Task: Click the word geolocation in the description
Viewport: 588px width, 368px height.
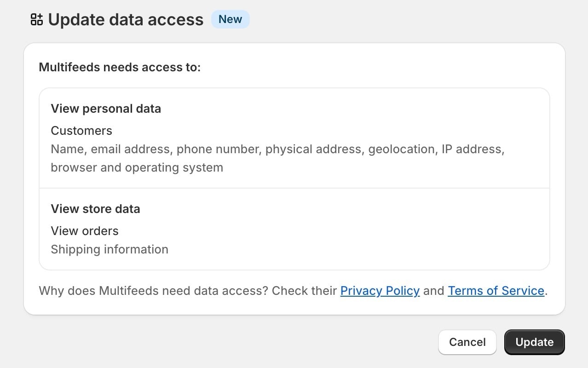Action: 401,149
